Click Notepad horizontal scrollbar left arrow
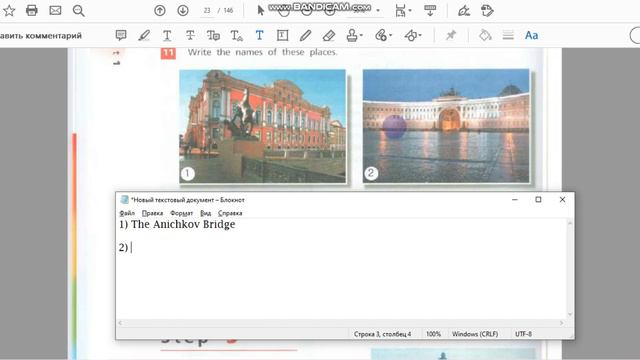 tap(120, 323)
